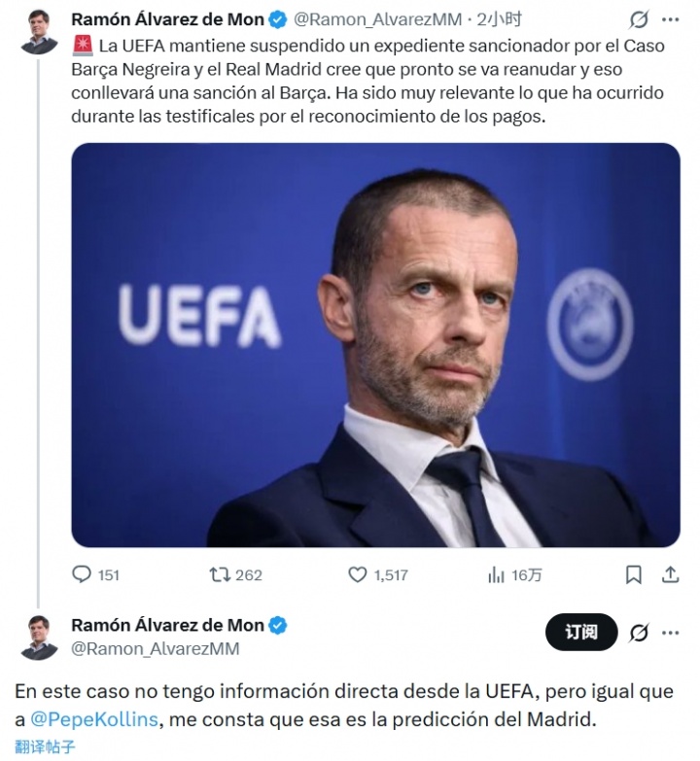Screen dimensions: 700x761
Task: Share the first tweet via upload icon
Action: click(671, 575)
